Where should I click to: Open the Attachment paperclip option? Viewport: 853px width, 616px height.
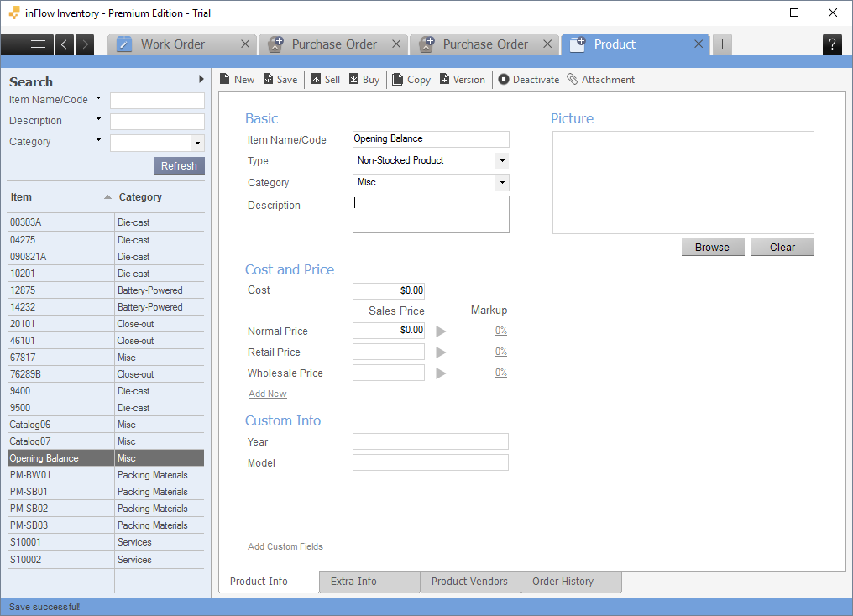pos(600,80)
